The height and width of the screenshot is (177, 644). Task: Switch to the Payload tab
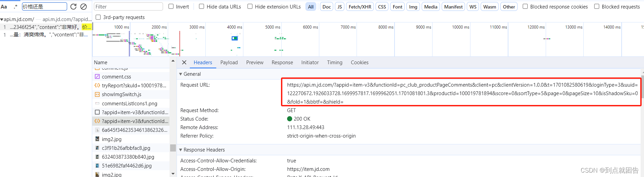point(229,63)
